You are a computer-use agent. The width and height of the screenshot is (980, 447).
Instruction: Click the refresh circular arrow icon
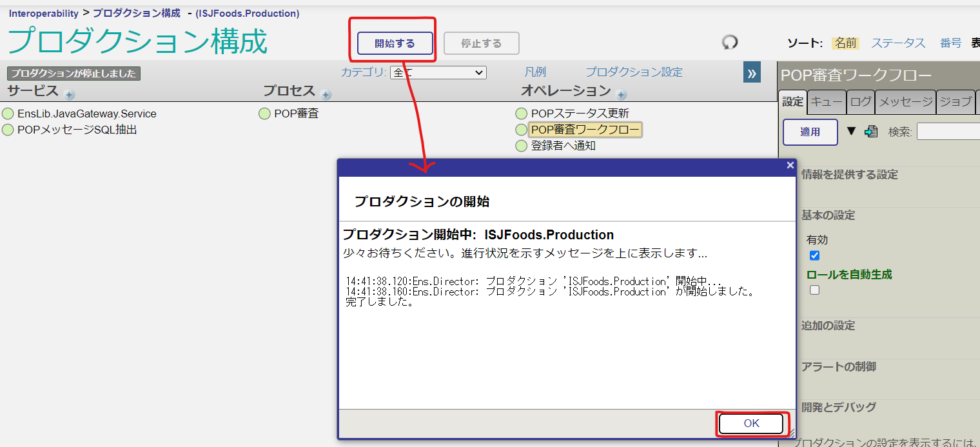tap(729, 43)
